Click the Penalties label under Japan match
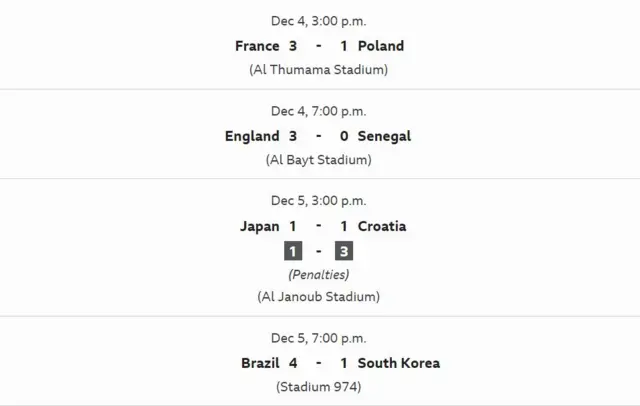 318,274
